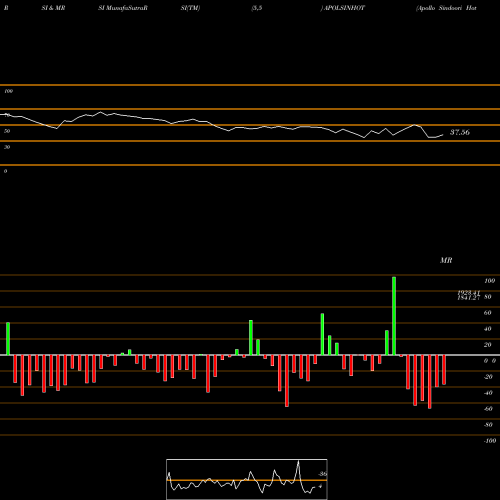The width and height of the screenshot is (500, 500).
Task: Click the '(Apollo Sindoori Hot' company name
Action: pyautogui.click(x=446, y=8)
